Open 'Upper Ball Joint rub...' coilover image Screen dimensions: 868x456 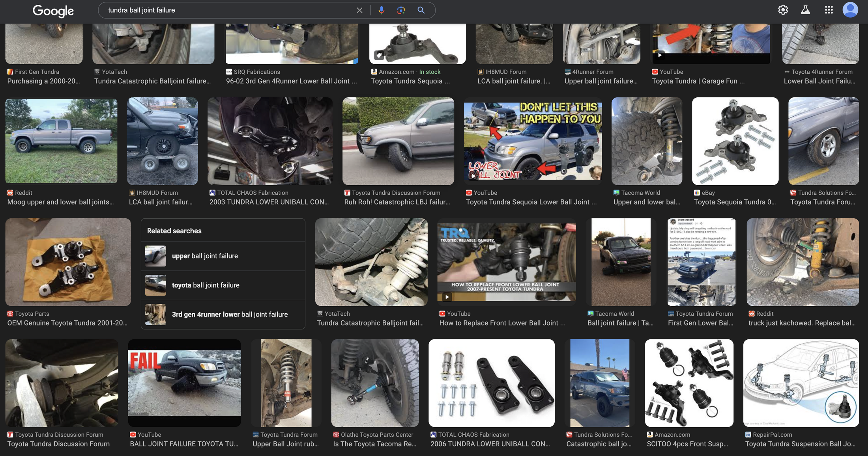286,383
